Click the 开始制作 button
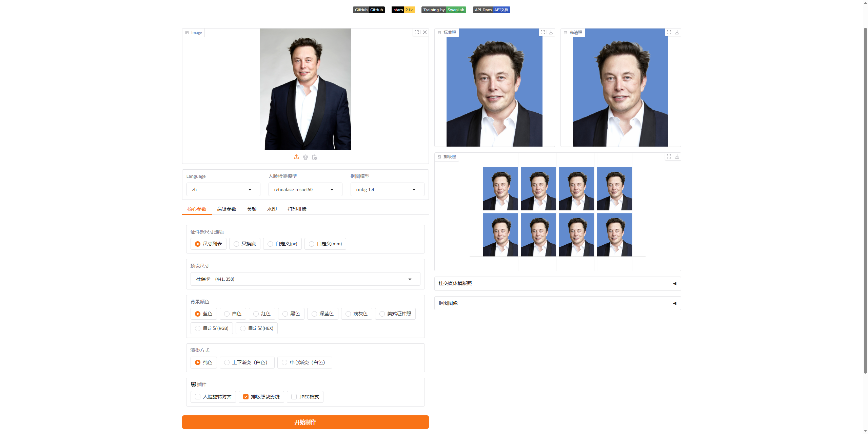 (305, 422)
